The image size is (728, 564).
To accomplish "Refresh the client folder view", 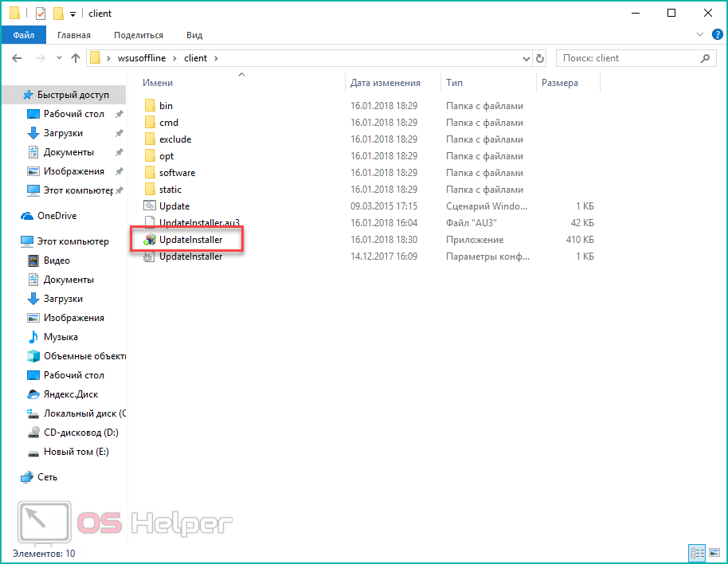I will 539,58.
